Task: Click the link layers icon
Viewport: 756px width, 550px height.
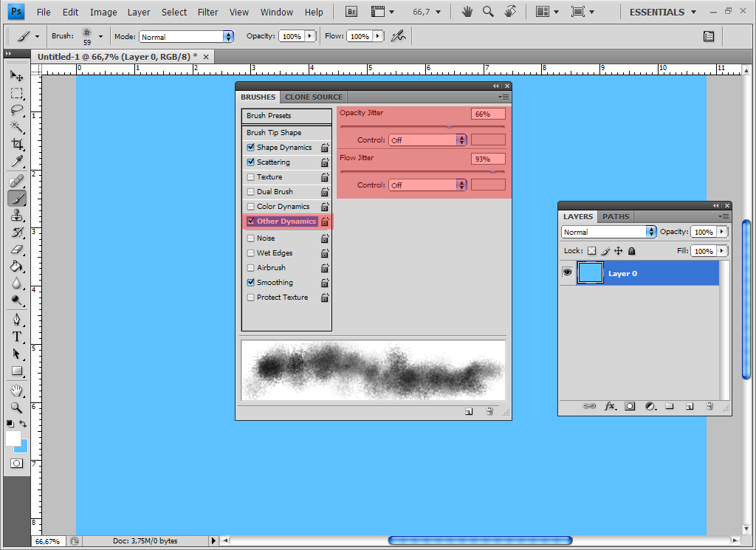Action: 589,406
